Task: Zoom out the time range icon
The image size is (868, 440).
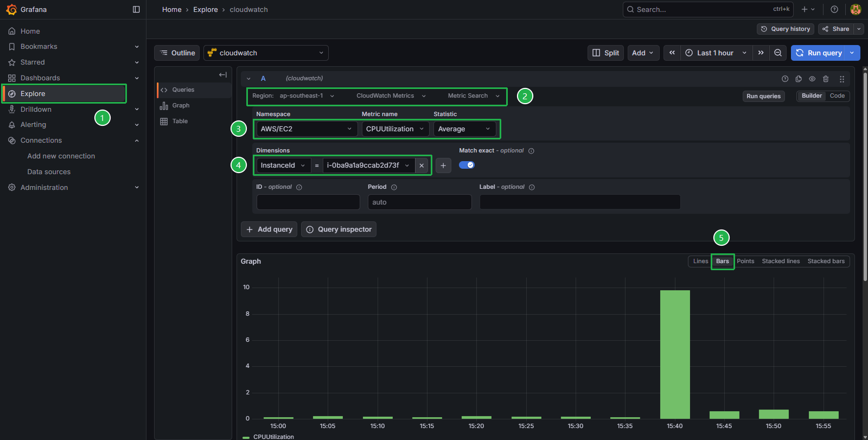Action: pos(778,53)
